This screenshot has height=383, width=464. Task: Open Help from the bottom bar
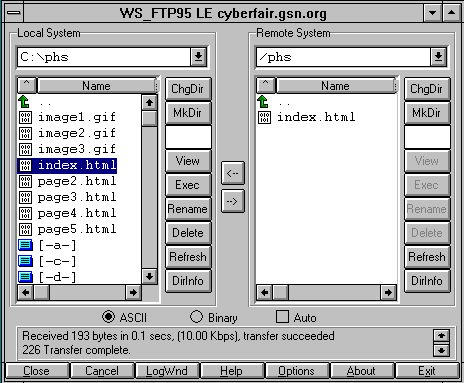(231, 371)
